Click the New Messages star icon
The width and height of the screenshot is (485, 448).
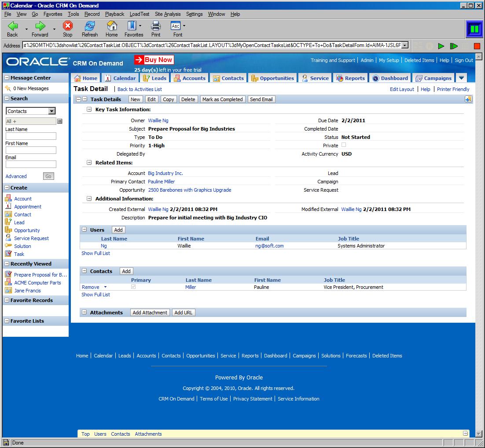pyautogui.click(x=8, y=88)
